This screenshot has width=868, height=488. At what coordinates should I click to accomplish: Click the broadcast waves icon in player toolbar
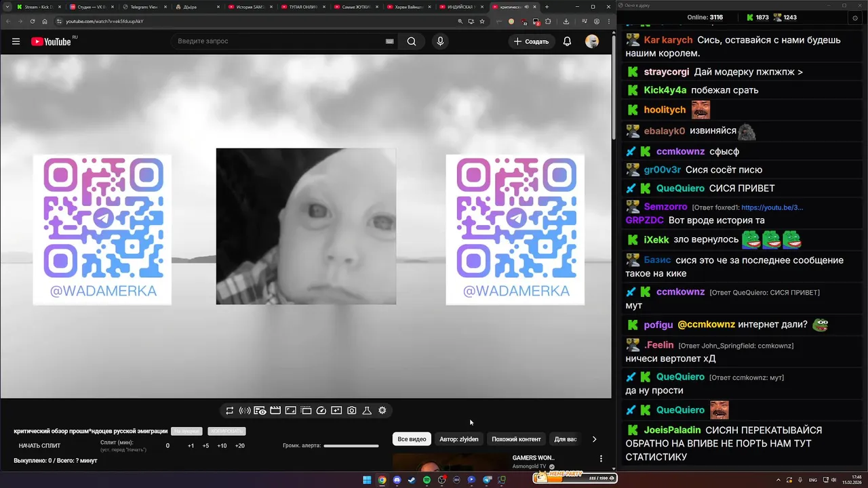[x=245, y=411]
